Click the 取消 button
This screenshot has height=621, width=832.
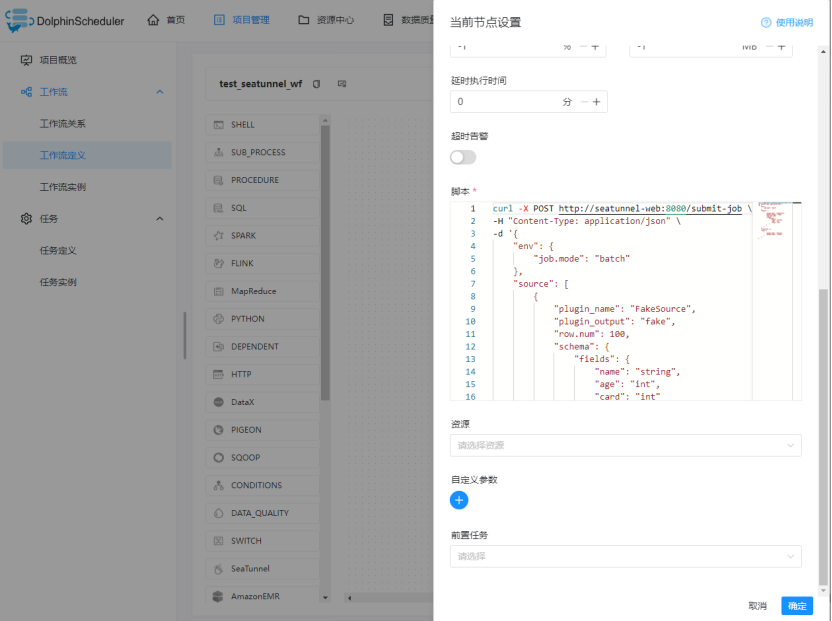coord(758,606)
